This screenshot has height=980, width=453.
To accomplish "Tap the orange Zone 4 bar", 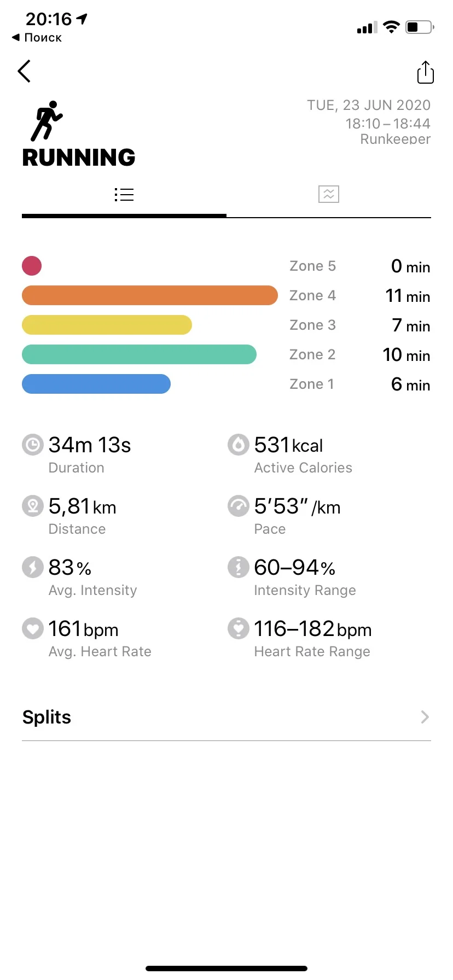I will pos(149,295).
